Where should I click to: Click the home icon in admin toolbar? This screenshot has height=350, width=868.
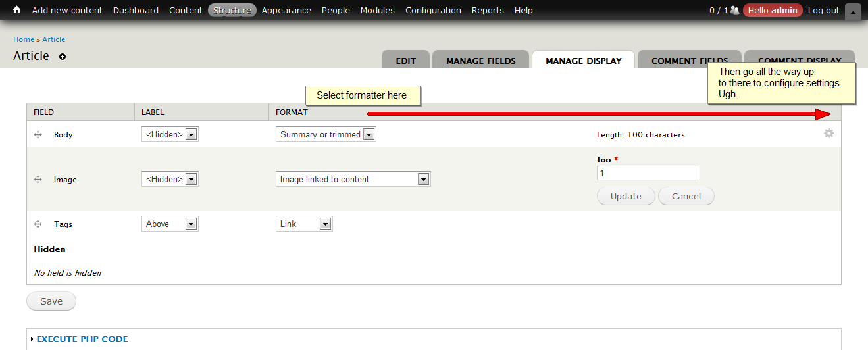17,10
